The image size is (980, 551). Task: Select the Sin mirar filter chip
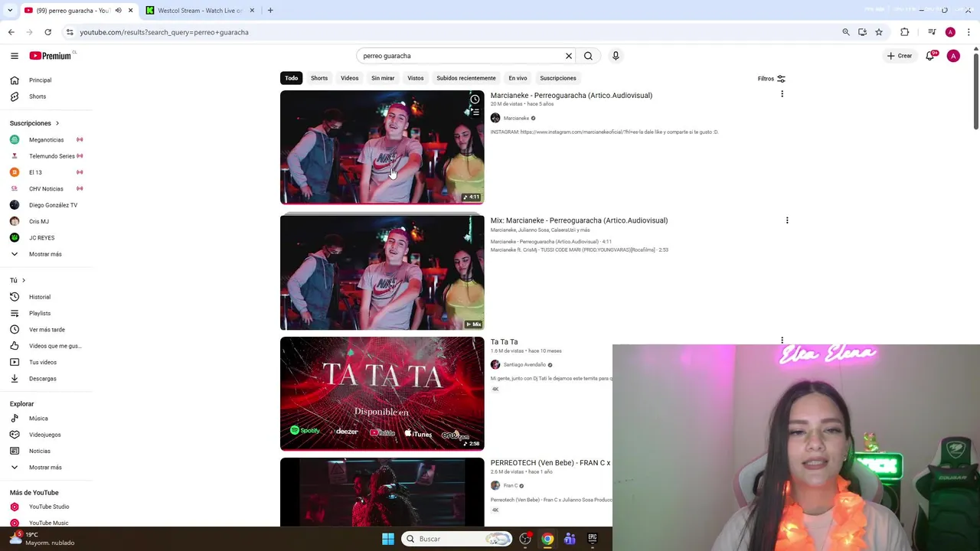pyautogui.click(x=383, y=78)
